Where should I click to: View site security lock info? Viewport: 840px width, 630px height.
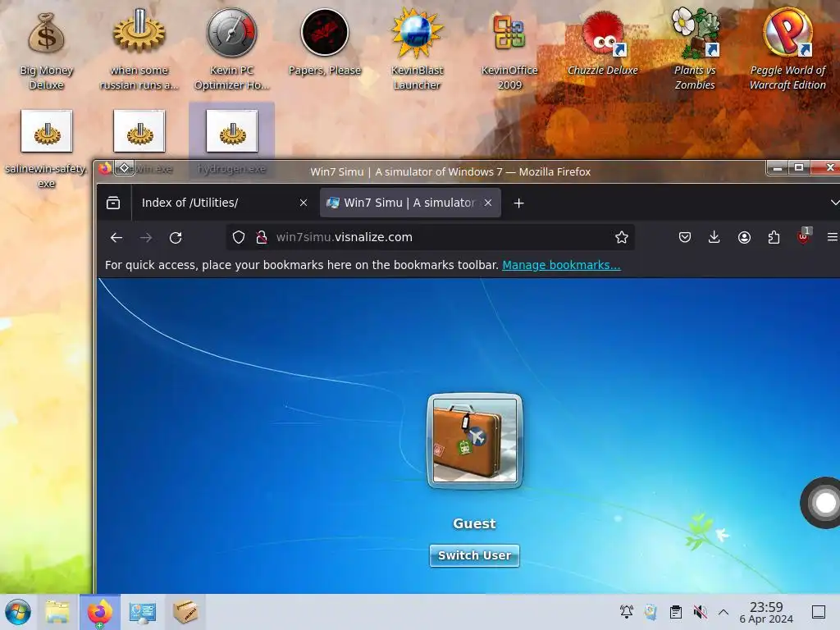[x=262, y=237]
